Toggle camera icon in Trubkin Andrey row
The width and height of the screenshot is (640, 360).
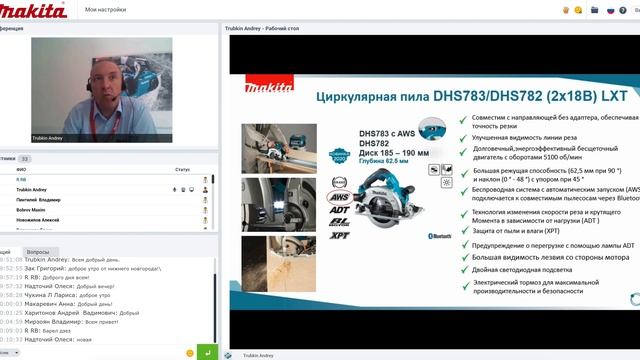pos(183,190)
